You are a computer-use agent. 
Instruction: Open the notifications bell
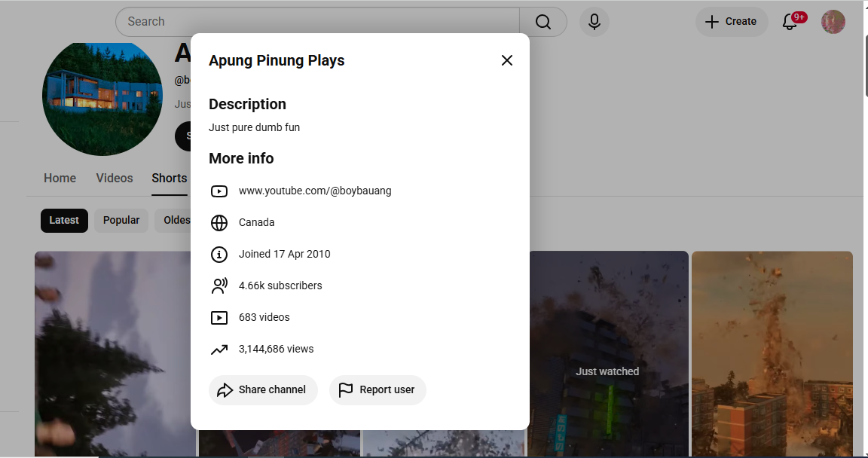[x=790, y=22]
